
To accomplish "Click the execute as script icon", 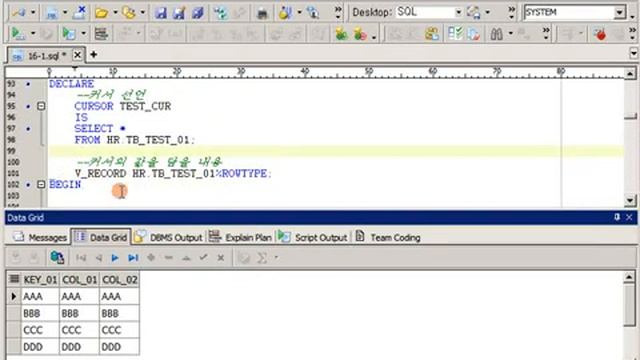I will 69,33.
